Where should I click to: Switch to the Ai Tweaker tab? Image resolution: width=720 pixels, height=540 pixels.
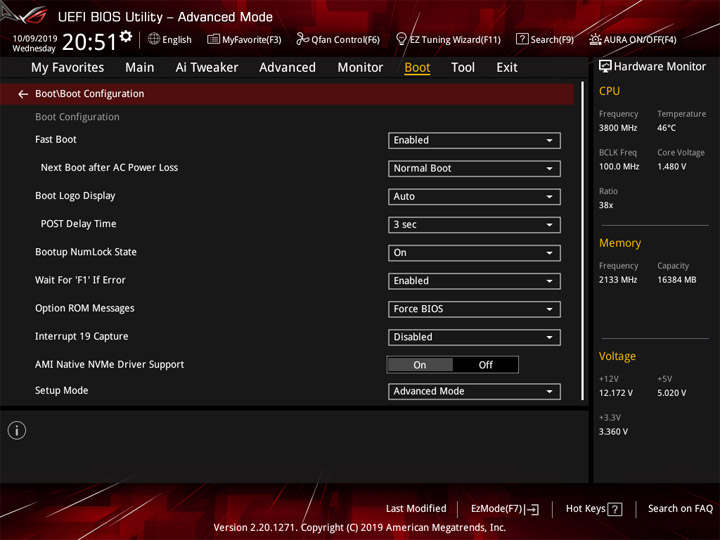point(207,68)
